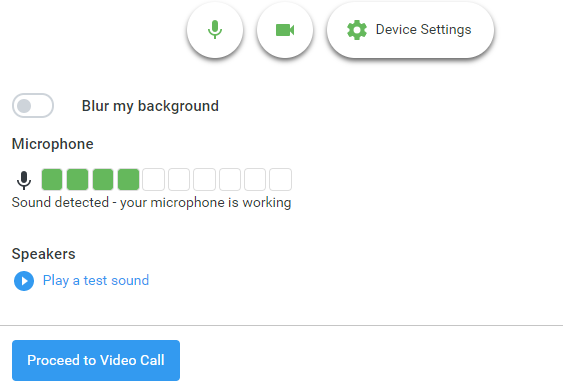Click the third green microphone level bar
The width and height of the screenshot is (563, 389).
(x=103, y=179)
